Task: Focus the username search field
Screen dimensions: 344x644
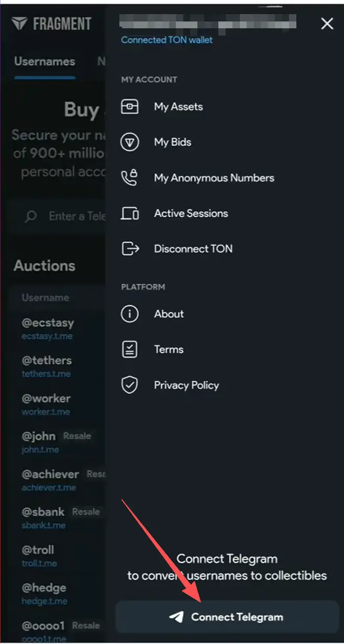Action: pos(76,216)
